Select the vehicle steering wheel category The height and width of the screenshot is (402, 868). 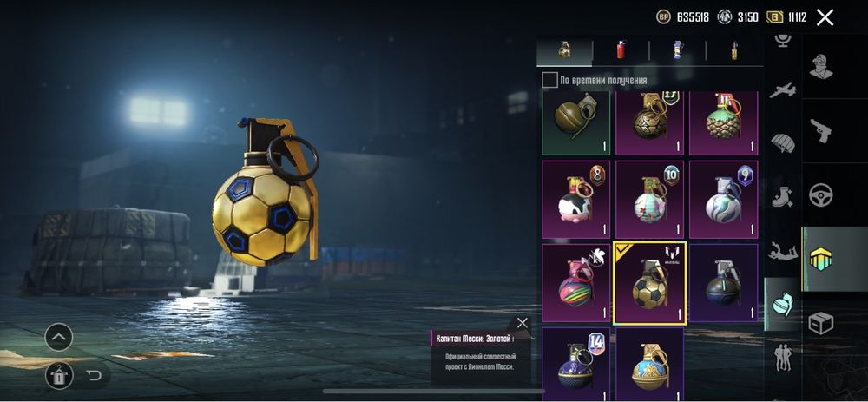(x=820, y=194)
